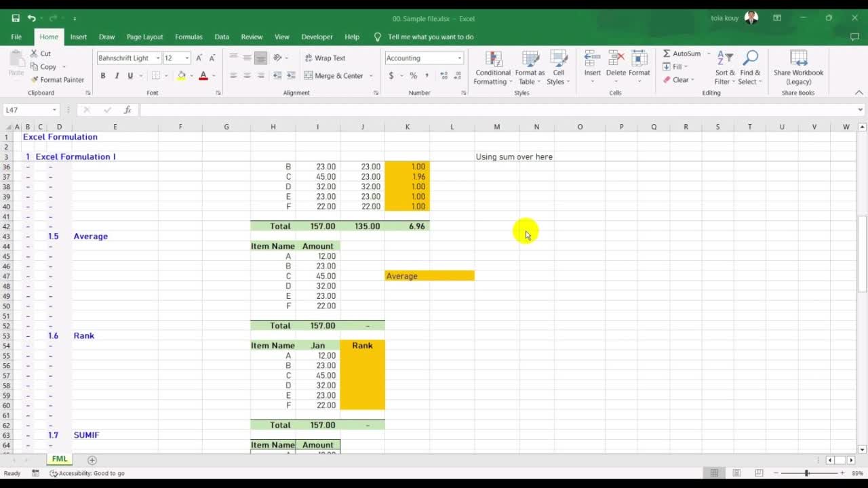Click Share Workbook (Legacy)
Screen dimensions: 868x488
(x=798, y=66)
